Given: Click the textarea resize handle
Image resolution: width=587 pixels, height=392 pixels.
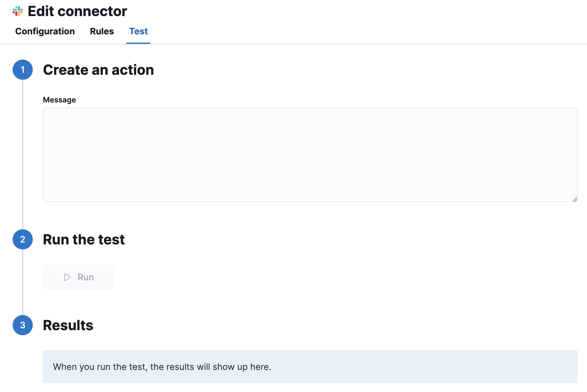Looking at the screenshot, I should click(x=575, y=199).
